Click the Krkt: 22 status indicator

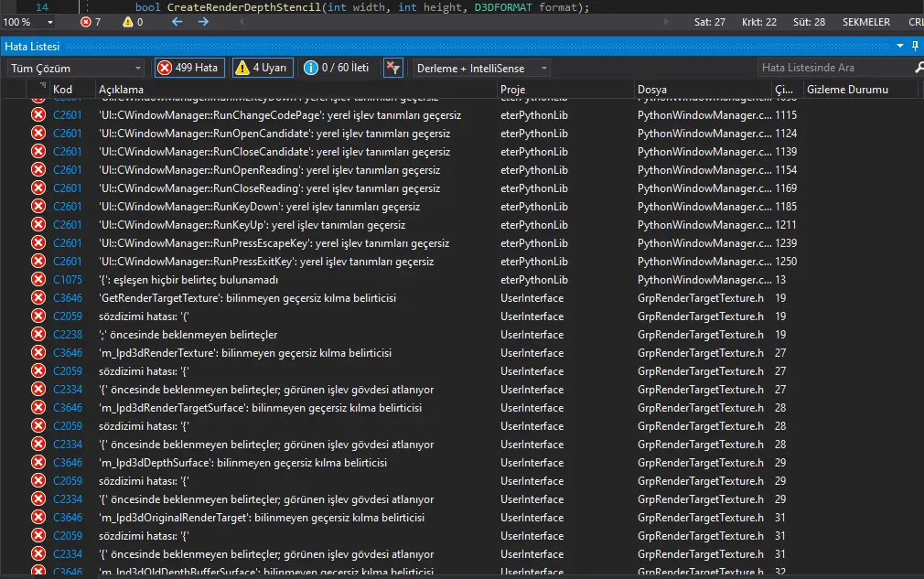[x=759, y=22]
